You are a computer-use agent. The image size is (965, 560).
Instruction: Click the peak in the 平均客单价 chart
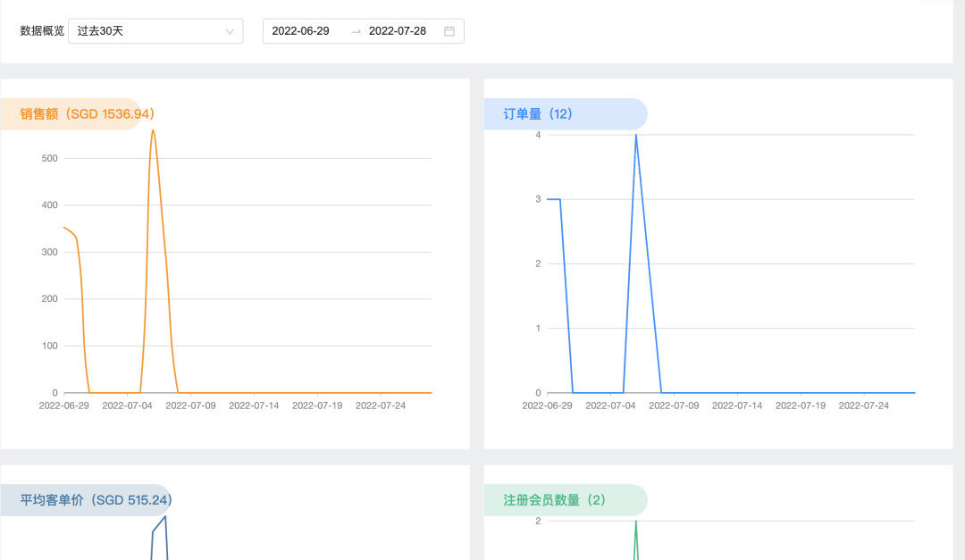click(164, 517)
